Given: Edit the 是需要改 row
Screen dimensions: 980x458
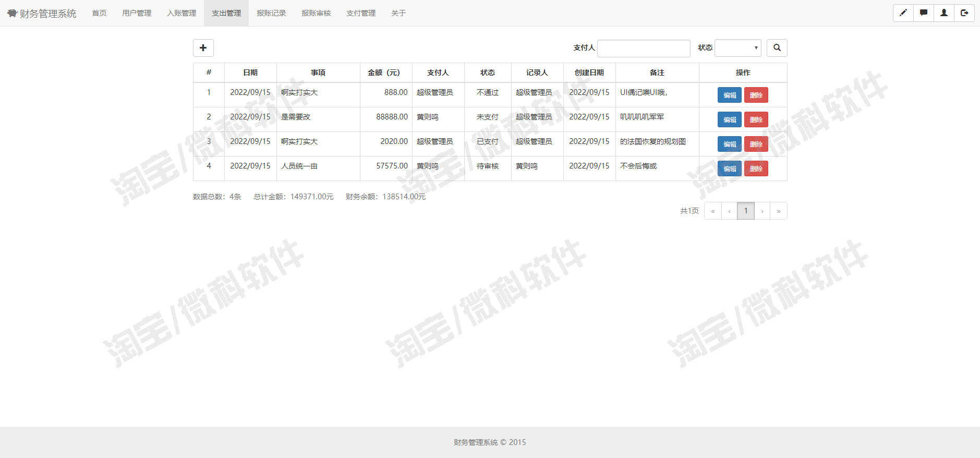Looking at the screenshot, I should (x=730, y=119).
